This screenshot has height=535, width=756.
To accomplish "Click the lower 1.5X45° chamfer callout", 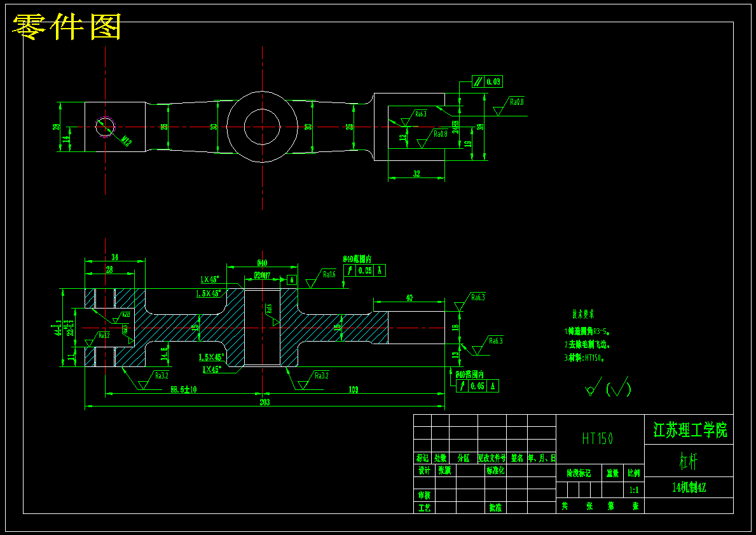I will (212, 358).
